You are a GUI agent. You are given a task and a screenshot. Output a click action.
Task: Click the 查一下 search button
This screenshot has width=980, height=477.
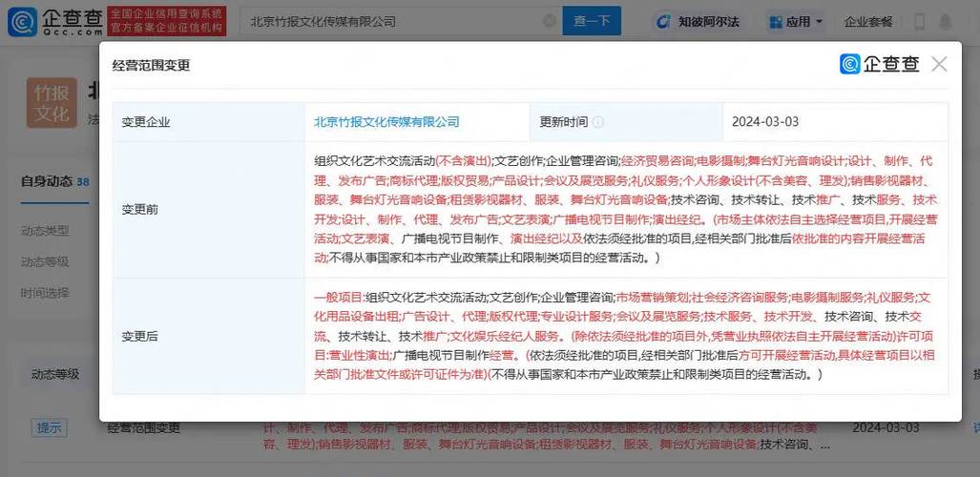pos(592,21)
